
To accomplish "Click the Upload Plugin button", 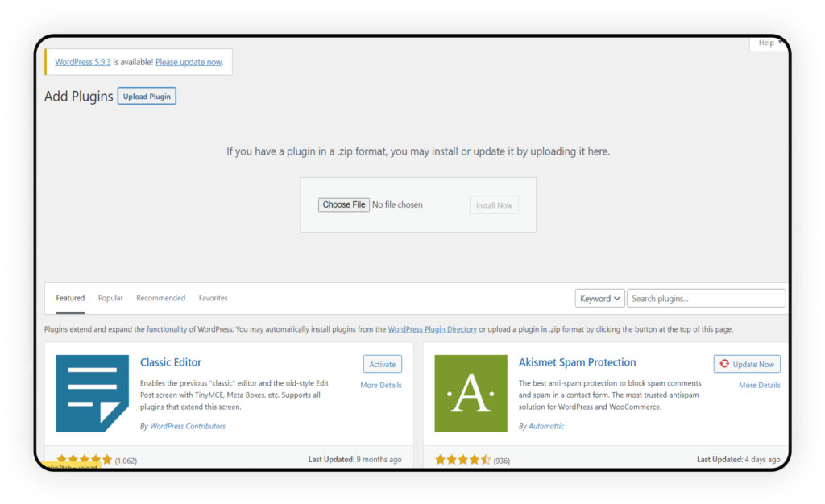I will (x=147, y=96).
